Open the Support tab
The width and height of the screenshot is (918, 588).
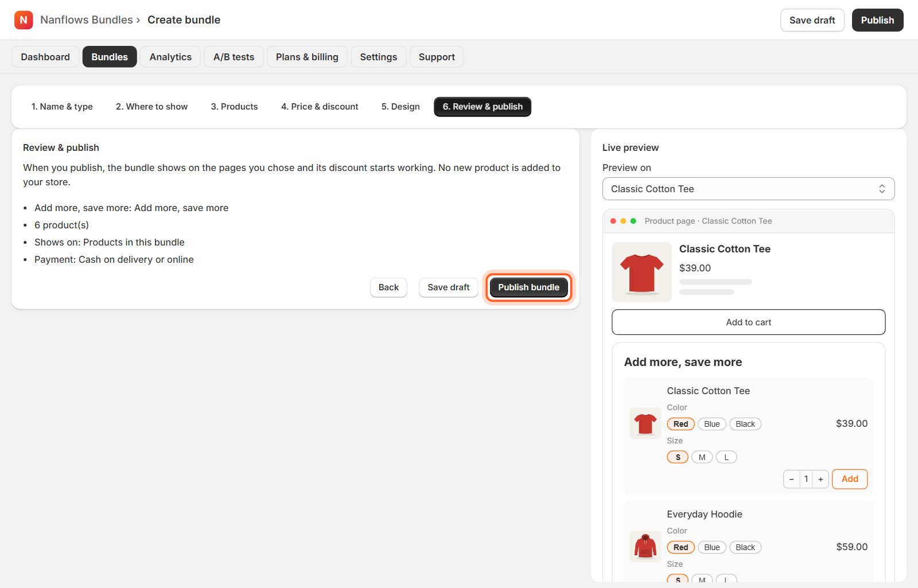437,57
